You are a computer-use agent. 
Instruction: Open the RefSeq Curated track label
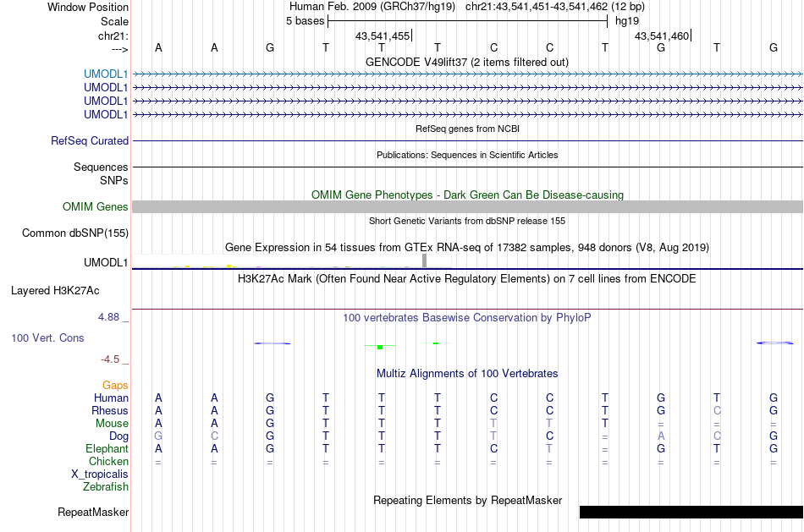tap(90, 141)
